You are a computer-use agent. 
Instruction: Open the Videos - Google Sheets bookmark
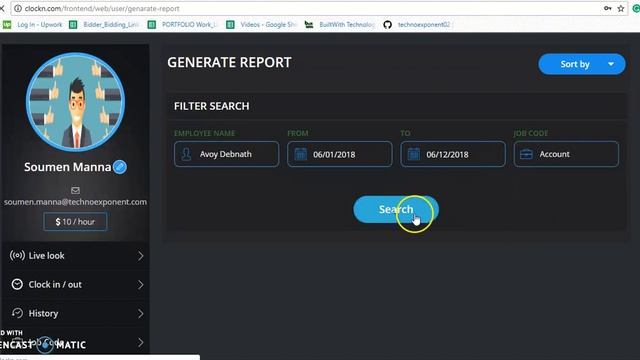coord(261,24)
